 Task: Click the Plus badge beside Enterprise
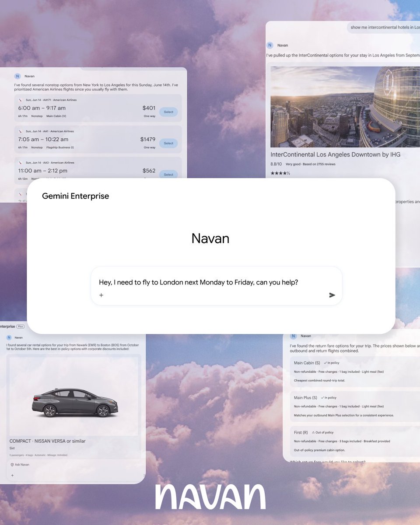[x=20, y=326]
